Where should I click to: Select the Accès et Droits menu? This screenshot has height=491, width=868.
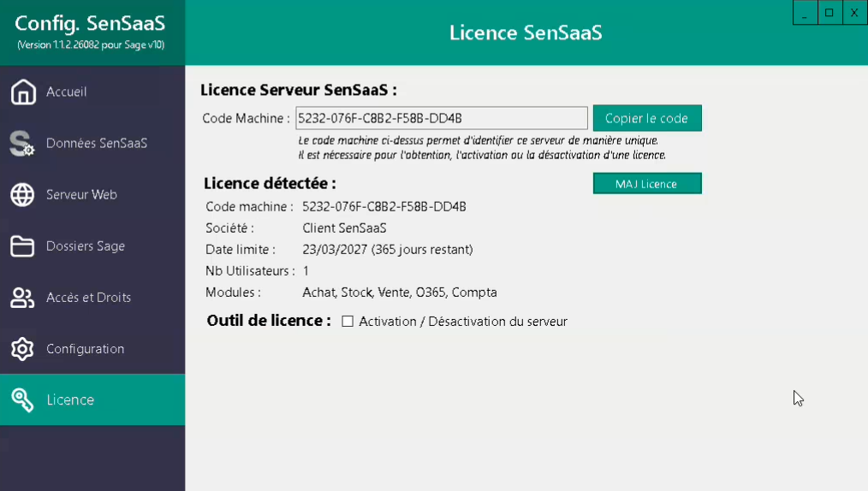pos(92,298)
